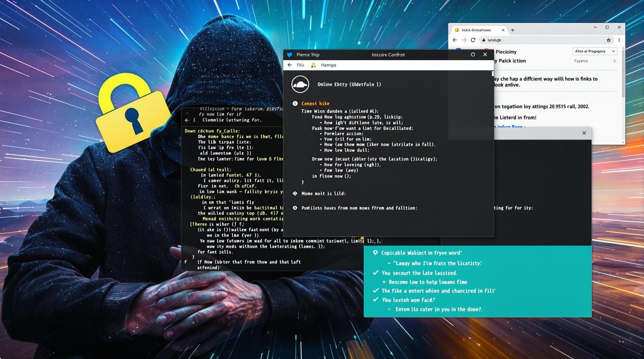Open the browser three-dot menu
Screen dimensions: 644x359
(x=619, y=40)
